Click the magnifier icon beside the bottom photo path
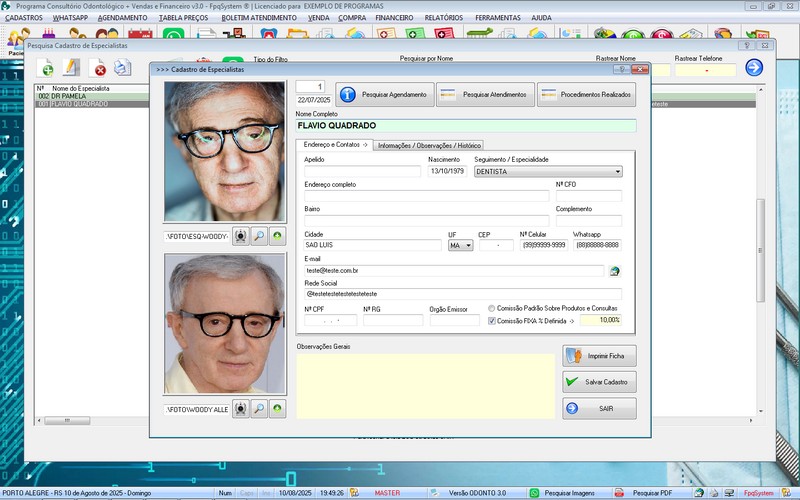 pos(258,409)
